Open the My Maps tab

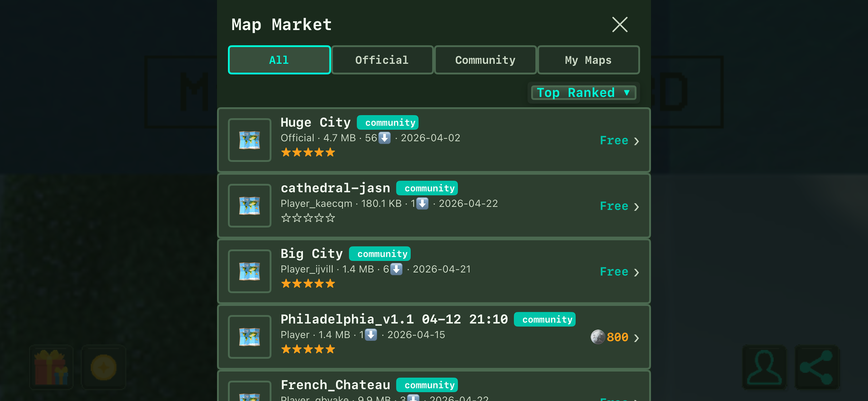click(x=588, y=60)
